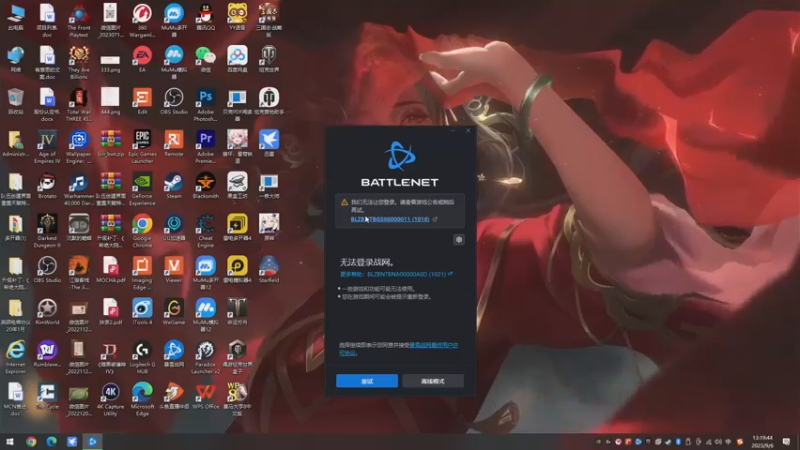
Task: Select The Cycle desktop icon
Action: tap(47, 396)
